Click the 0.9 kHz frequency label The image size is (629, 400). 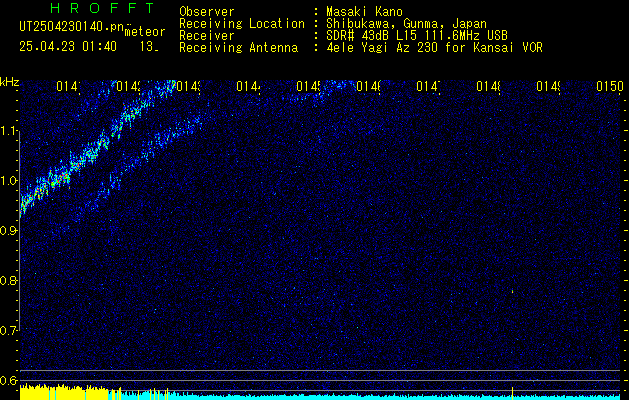9,231
